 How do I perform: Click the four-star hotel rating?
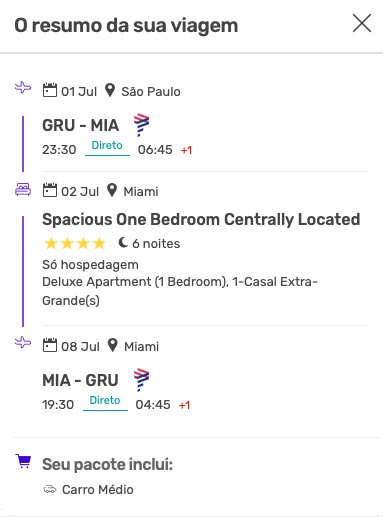[x=75, y=243]
